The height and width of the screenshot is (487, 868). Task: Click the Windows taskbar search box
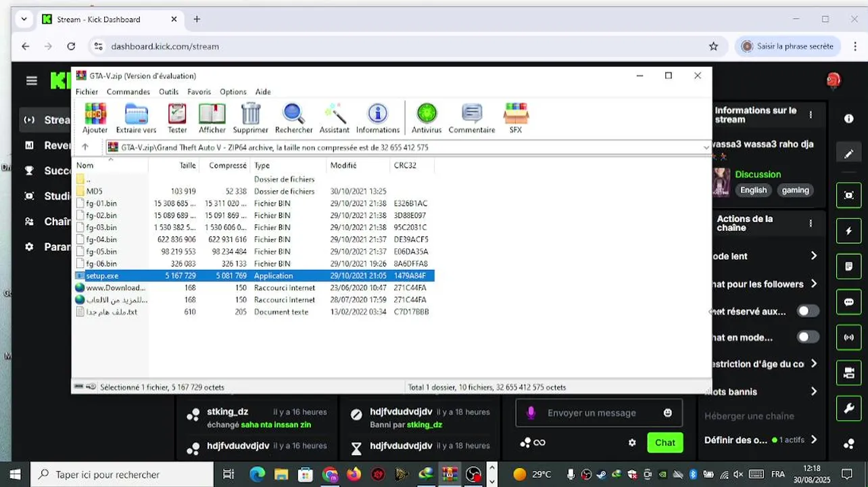122,474
